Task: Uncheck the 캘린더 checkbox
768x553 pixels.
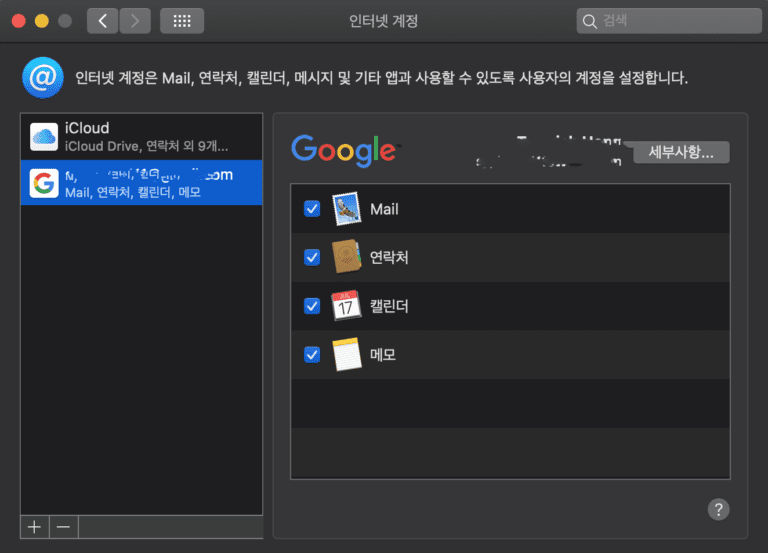Action: pos(312,306)
